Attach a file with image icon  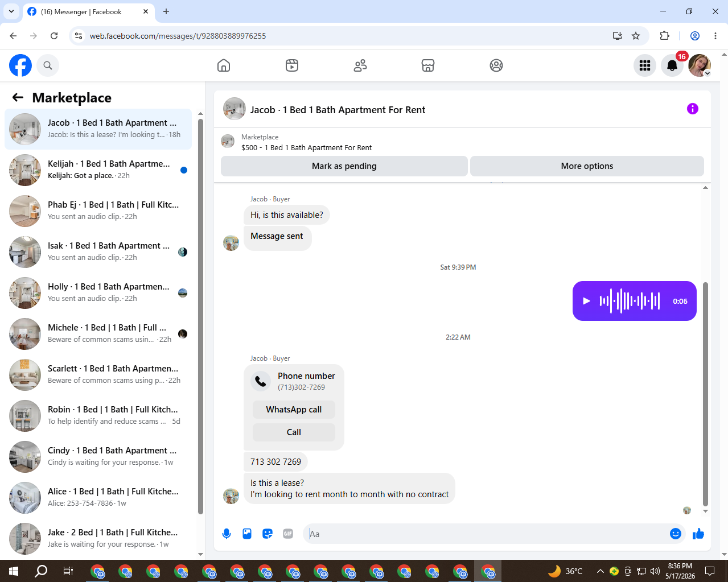click(247, 534)
